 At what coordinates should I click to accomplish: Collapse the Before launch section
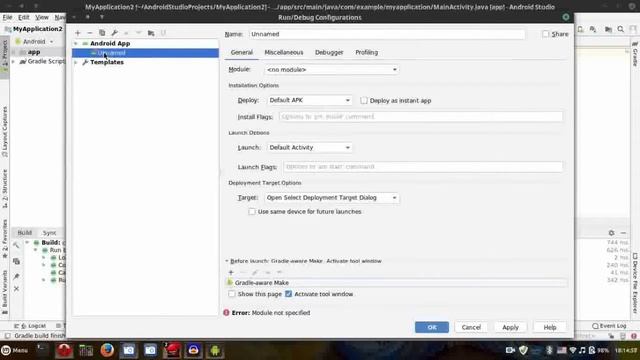pos(227,261)
